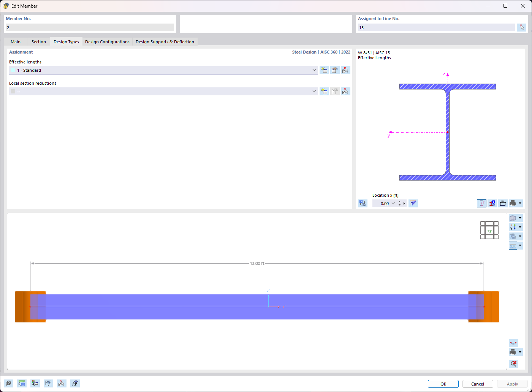Expand the Local section reductions dropdown
Screen dimensions: 532x392
[314, 92]
